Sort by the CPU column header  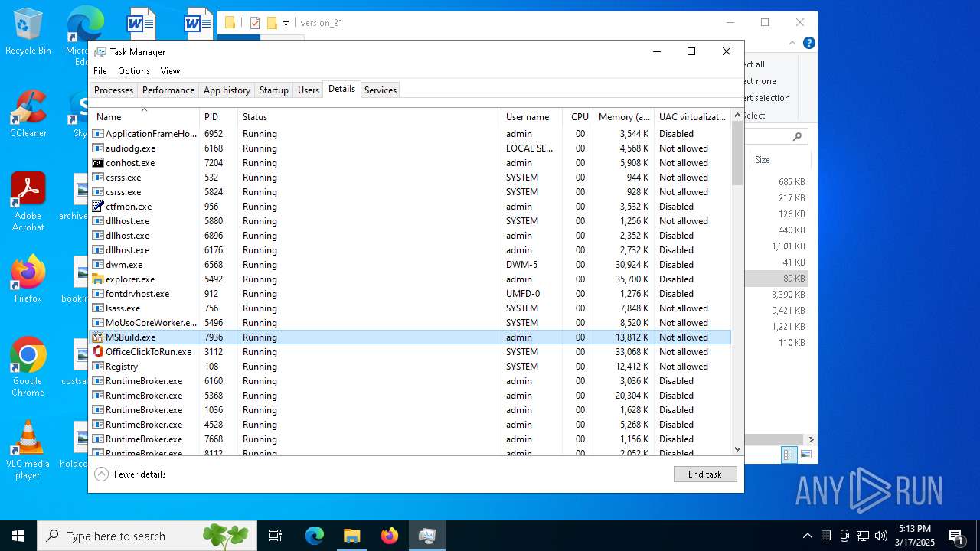point(577,117)
